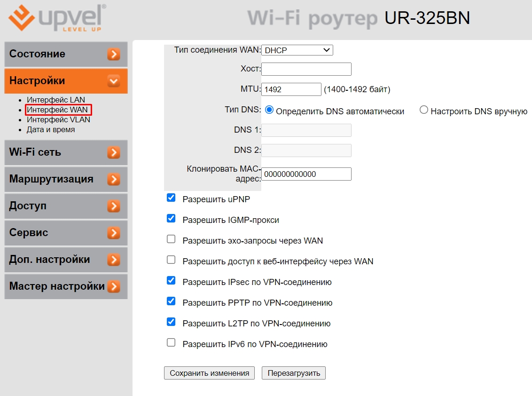Image resolution: width=532 pixels, height=396 pixels.
Task: Click the arrow icon next to Wi-Fi сеть
Action: (x=114, y=152)
